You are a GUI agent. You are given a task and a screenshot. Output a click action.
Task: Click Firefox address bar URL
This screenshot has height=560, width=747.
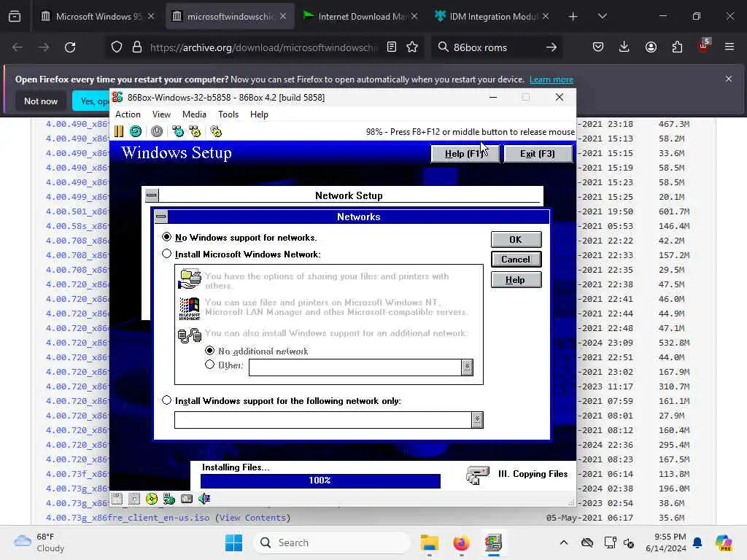(x=263, y=47)
